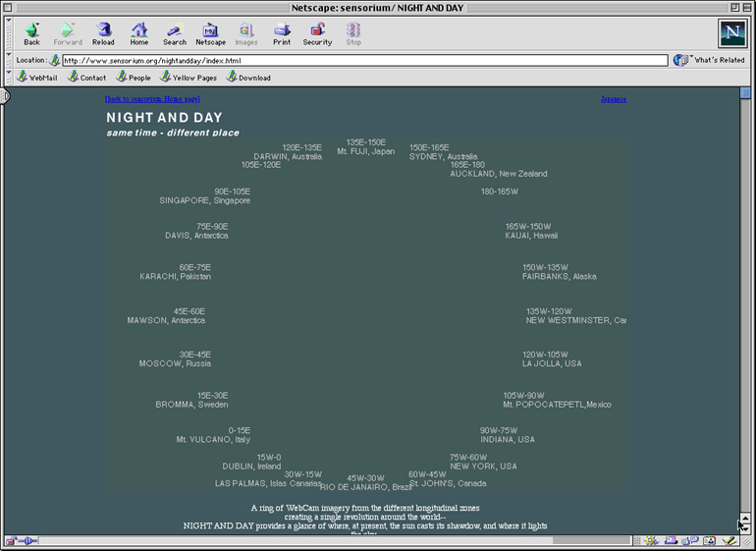This screenshot has width=756, height=551.
Task: Click the Back navigation button
Action: pos(31,33)
